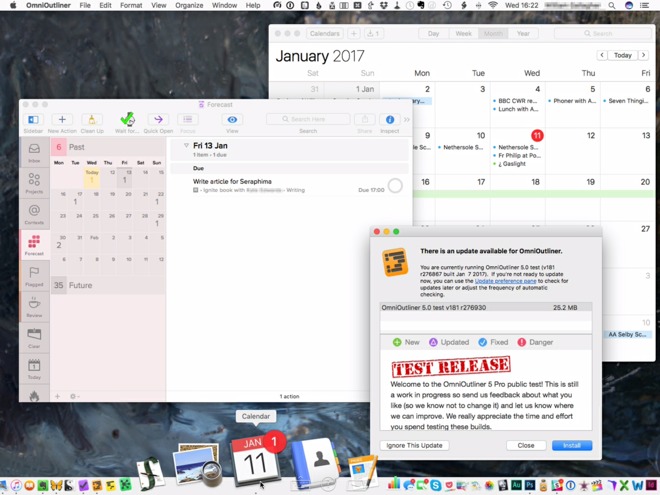Switch to Day view in Calendar

434,33
